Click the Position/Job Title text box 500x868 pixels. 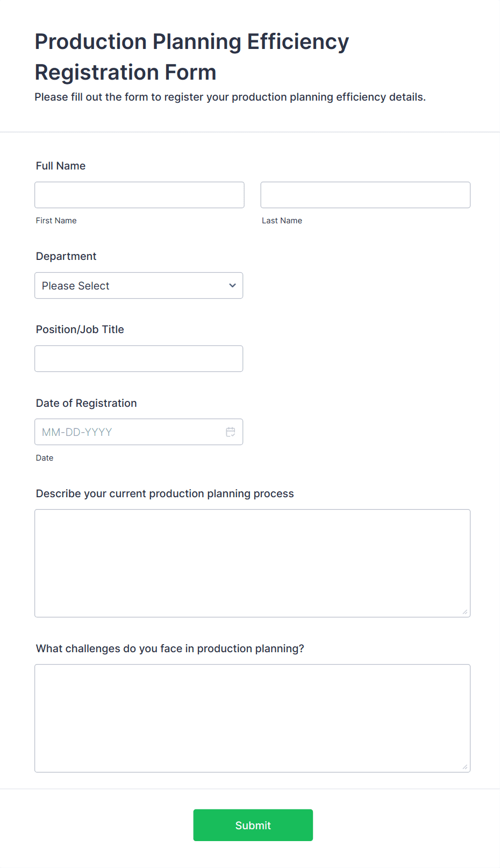click(x=139, y=358)
